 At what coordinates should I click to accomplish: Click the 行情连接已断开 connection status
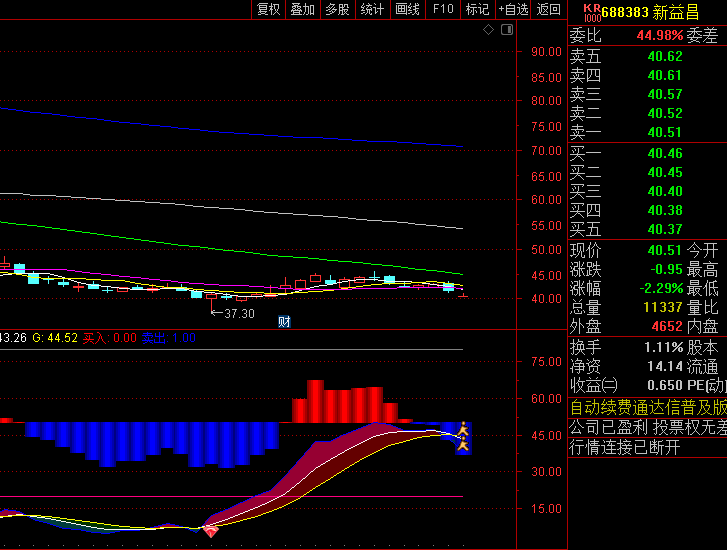pyautogui.click(x=625, y=448)
